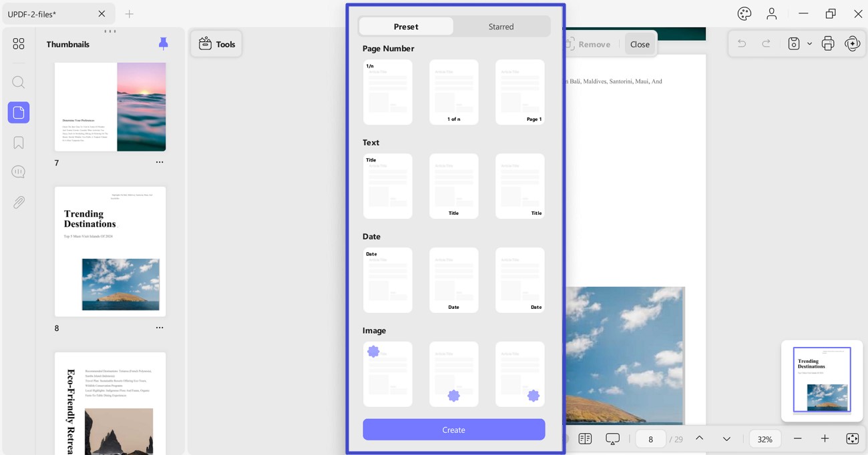Viewport: 868px width, 455px height.
Task: Choose bottom-center Date preset
Action: tap(453, 280)
